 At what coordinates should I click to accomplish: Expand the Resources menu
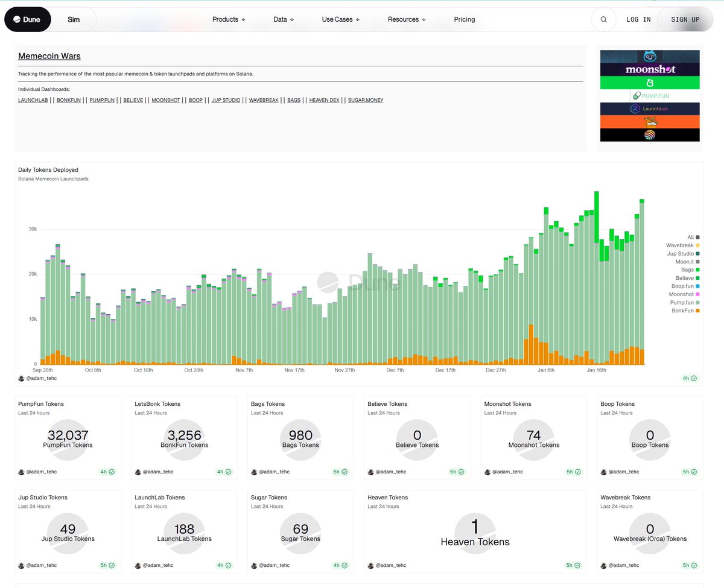click(407, 19)
